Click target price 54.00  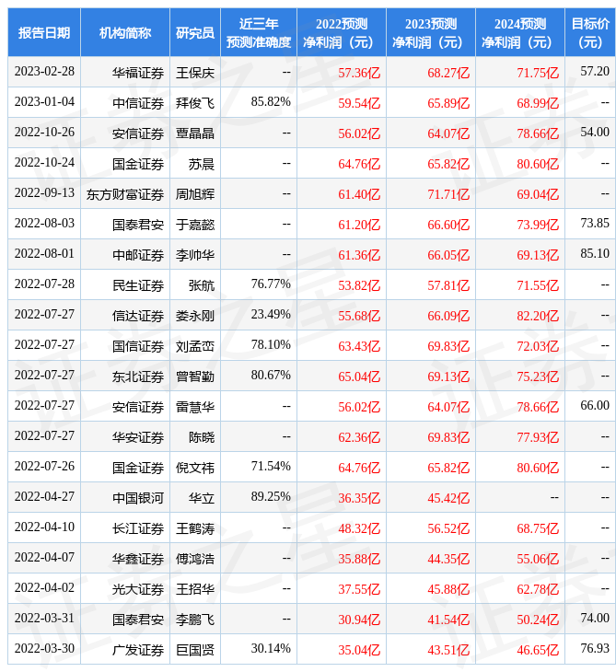[595, 132]
